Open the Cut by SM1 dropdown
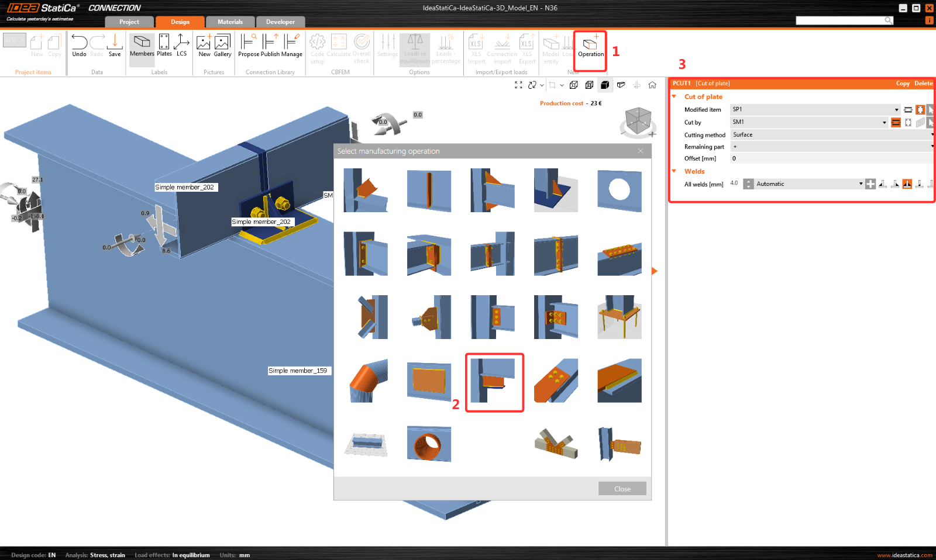936x560 pixels. pyautogui.click(x=884, y=123)
